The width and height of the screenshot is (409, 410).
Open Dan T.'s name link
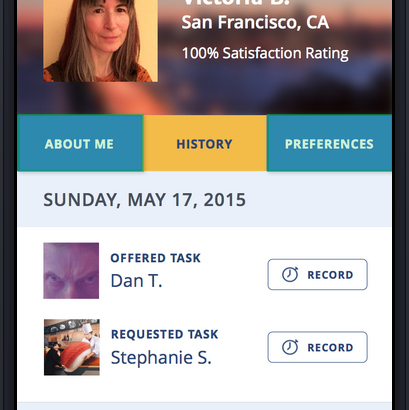click(x=136, y=281)
